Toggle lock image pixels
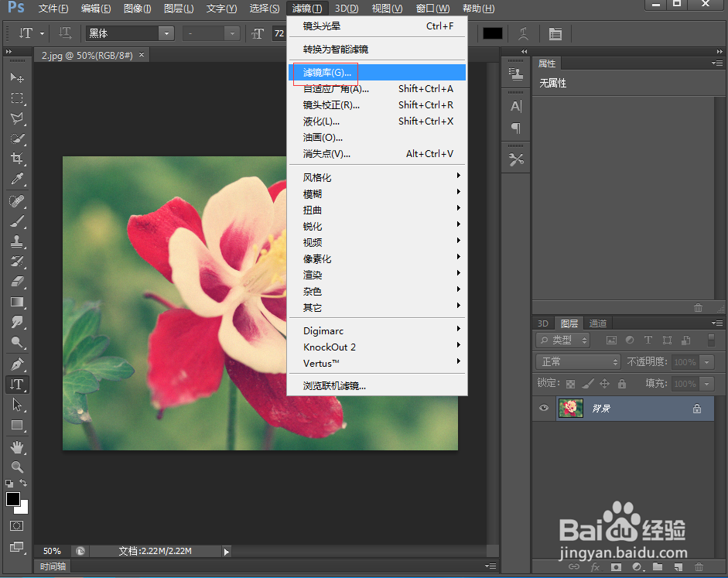 coord(588,384)
